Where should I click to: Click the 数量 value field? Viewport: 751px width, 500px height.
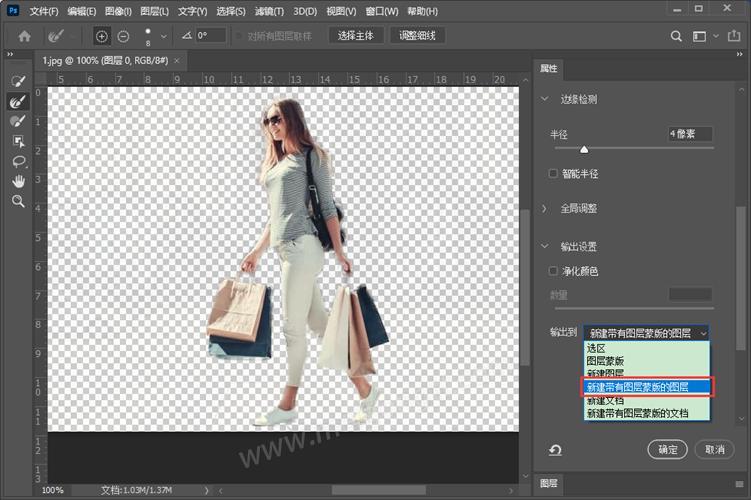[x=690, y=294]
